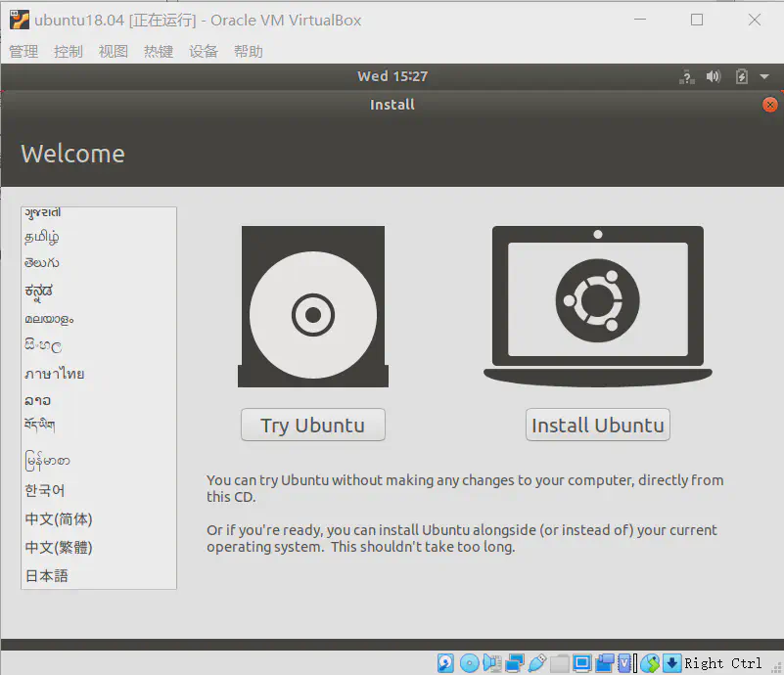Open the 视图 menu
Viewport: 784px width, 675px height.
click(114, 52)
